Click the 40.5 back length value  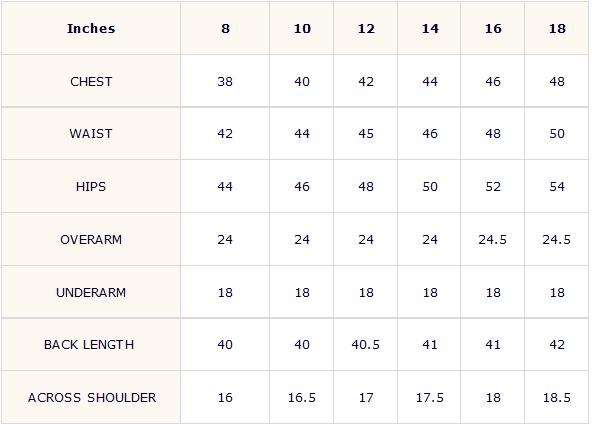pyautogui.click(x=365, y=345)
